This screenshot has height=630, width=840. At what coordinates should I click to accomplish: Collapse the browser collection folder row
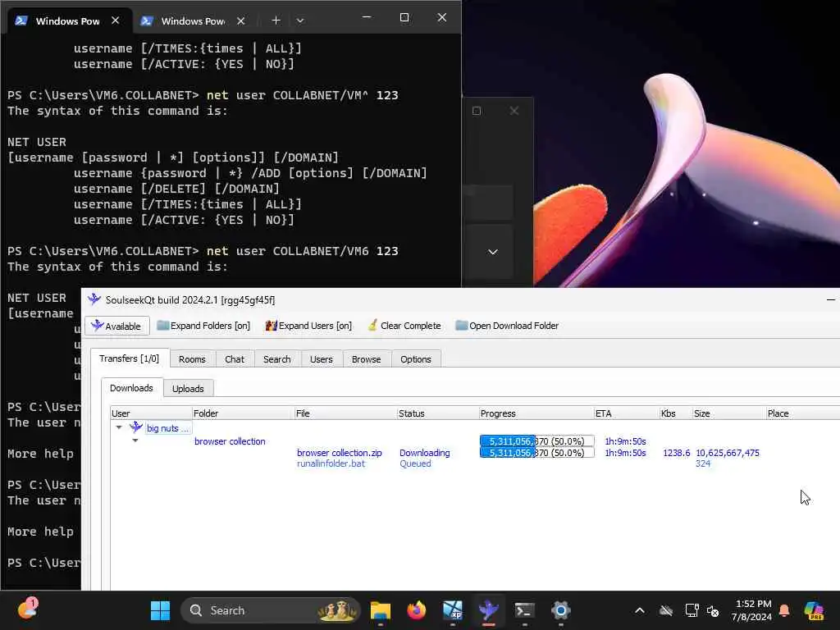point(135,441)
